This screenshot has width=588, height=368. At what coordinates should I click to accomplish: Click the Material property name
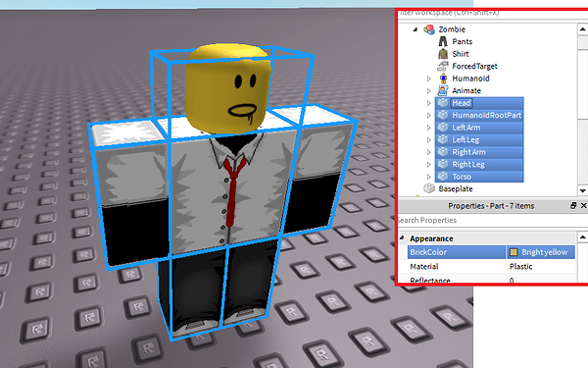(424, 266)
